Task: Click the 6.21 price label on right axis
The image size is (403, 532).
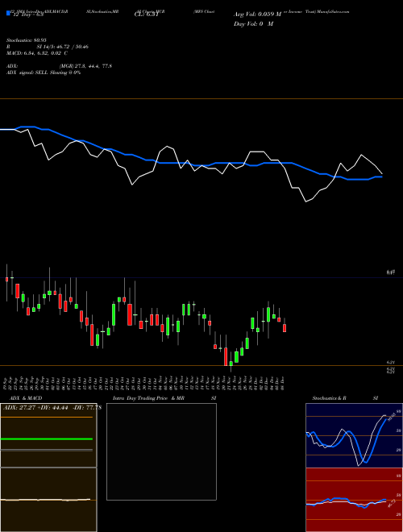Action: (x=390, y=363)
